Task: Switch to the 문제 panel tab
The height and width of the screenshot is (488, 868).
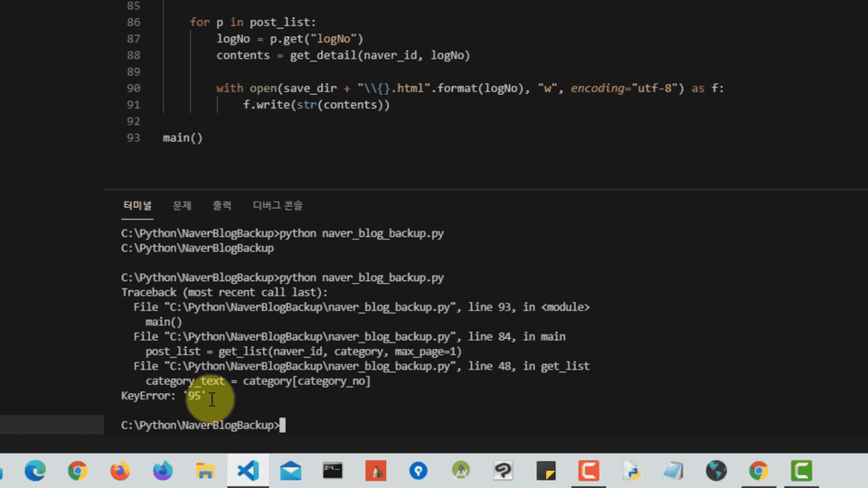Action: (x=182, y=206)
